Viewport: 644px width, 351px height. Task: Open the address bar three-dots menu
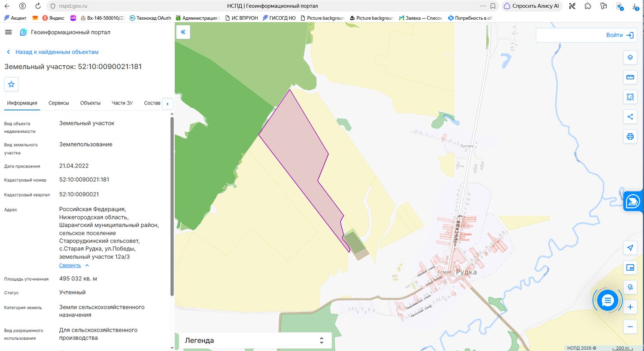coord(483,6)
